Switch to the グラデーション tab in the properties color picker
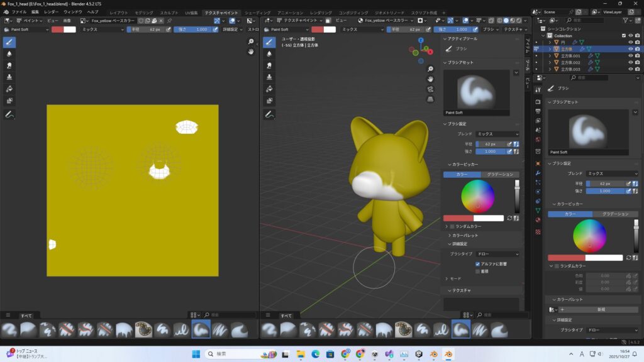The height and width of the screenshot is (362, 644). click(x=615, y=214)
